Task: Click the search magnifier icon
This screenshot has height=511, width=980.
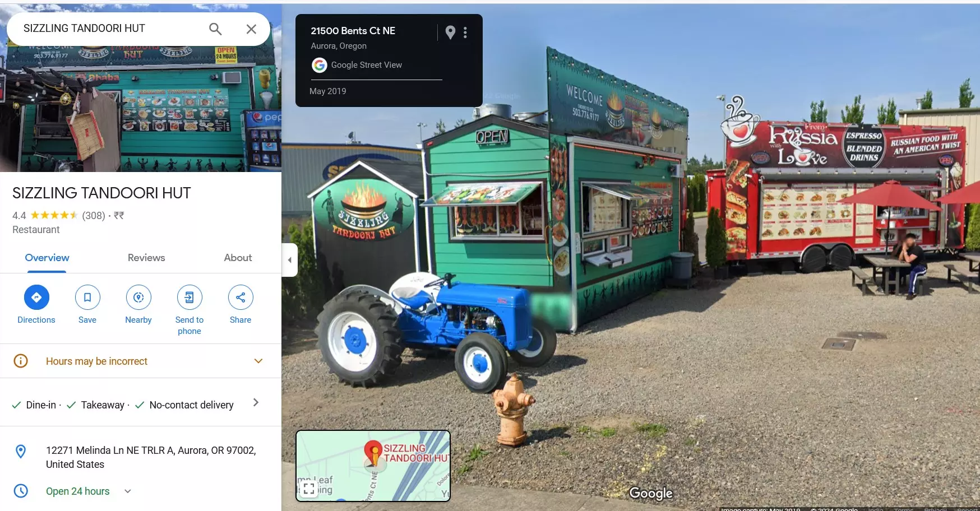Action: [215, 29]
